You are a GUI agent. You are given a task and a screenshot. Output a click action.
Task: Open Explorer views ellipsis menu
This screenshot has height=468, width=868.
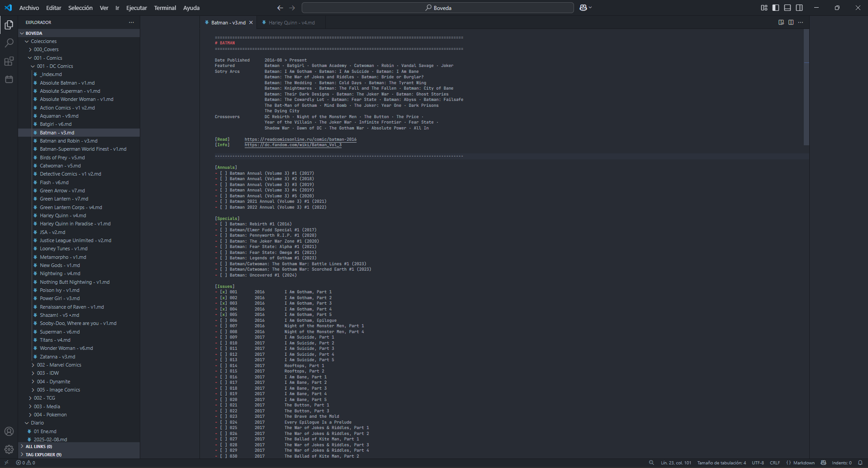click(131, 22)
